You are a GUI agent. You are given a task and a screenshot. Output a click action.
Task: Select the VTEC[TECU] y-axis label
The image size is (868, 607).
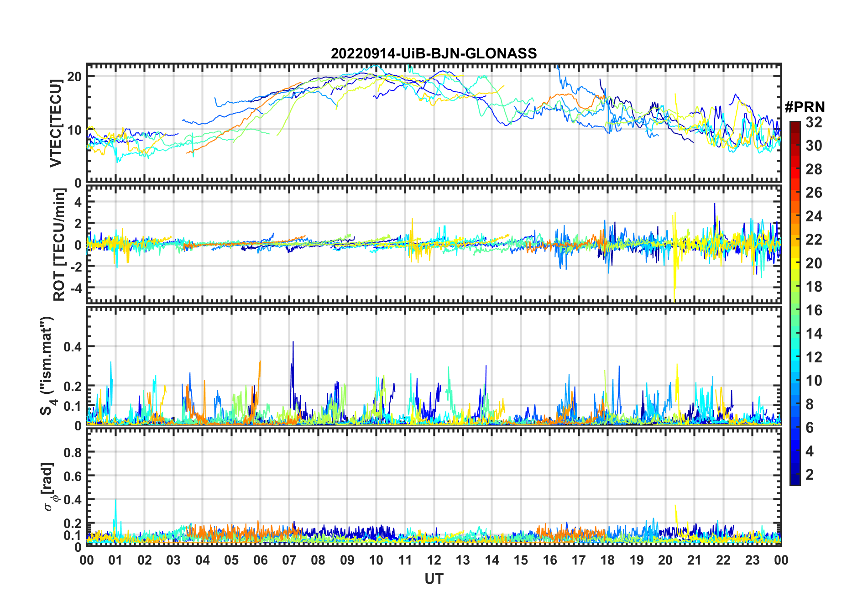pos(56,123)
